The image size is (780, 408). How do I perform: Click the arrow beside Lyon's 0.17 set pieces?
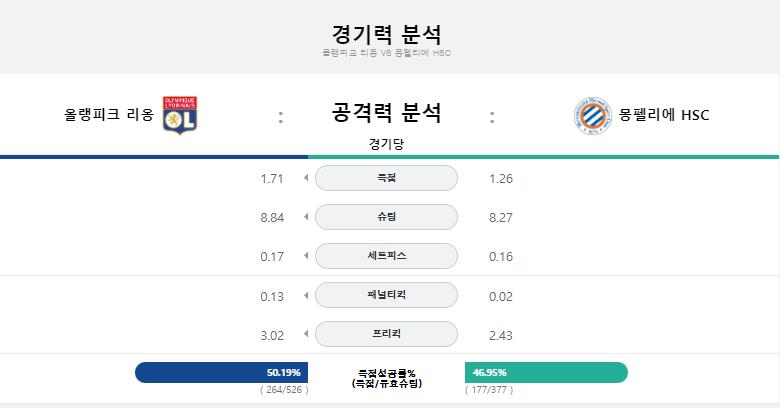point(306,256)
